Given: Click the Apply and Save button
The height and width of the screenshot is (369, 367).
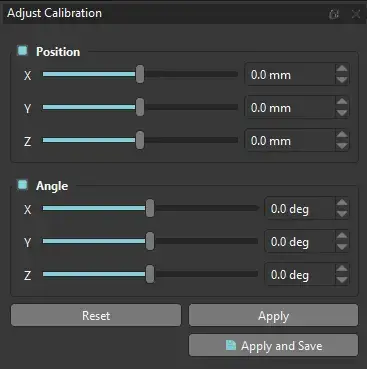Looking at the screenshot, I should (273, 346).
